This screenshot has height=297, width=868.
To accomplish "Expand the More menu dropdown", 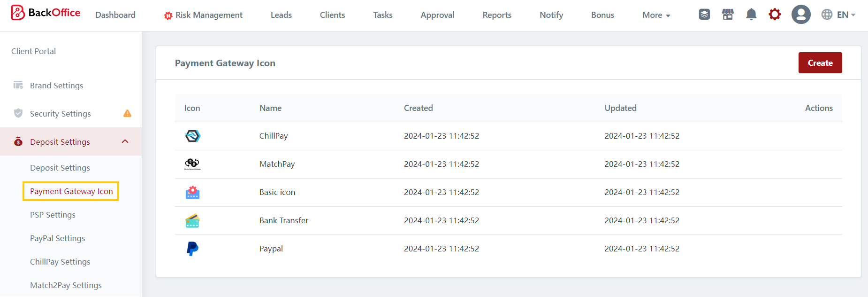I will click(656, 15).
